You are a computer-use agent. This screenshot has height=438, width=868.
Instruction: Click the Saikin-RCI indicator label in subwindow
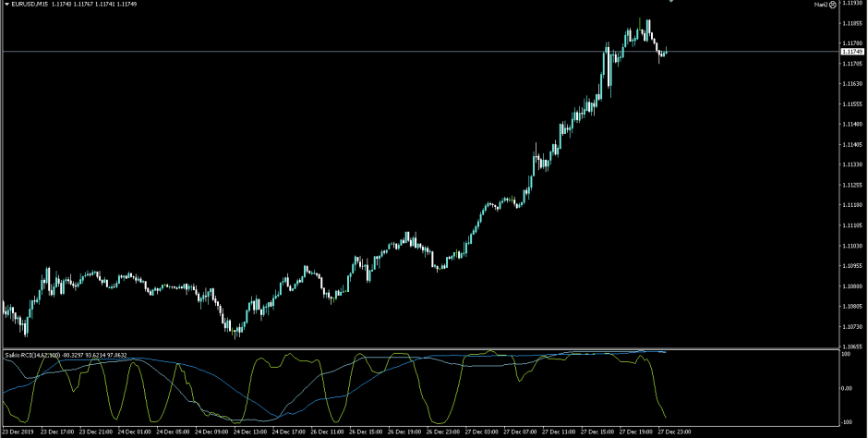click(x=66, y=355)
